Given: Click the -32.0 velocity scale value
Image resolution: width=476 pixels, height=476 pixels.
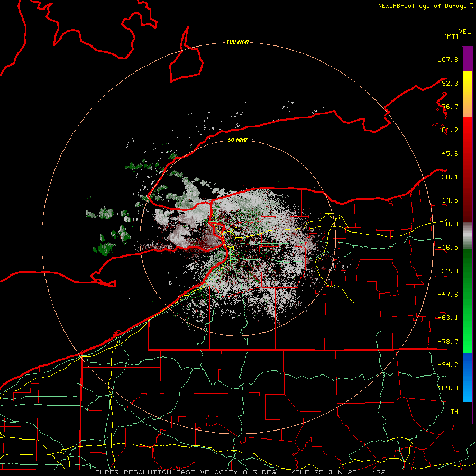Looking at the screenshot, I should (x=448, y=271).
